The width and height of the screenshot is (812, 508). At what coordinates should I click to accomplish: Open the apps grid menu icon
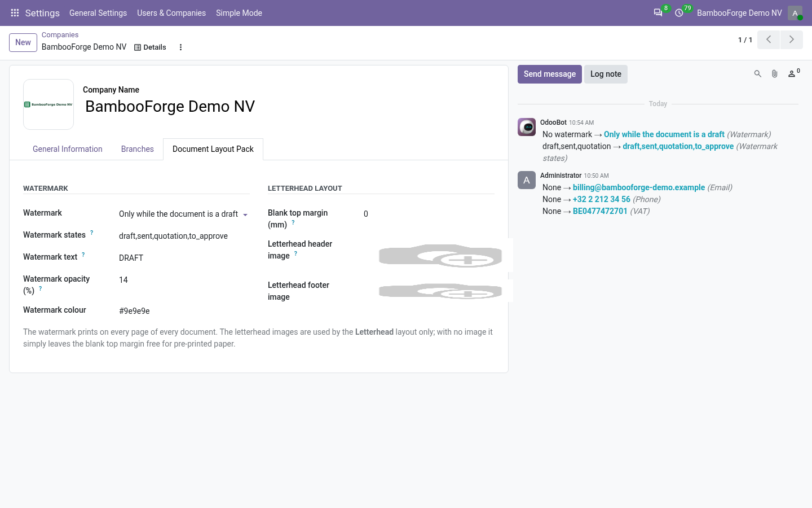pyautogui.click(x=15, y=13)
